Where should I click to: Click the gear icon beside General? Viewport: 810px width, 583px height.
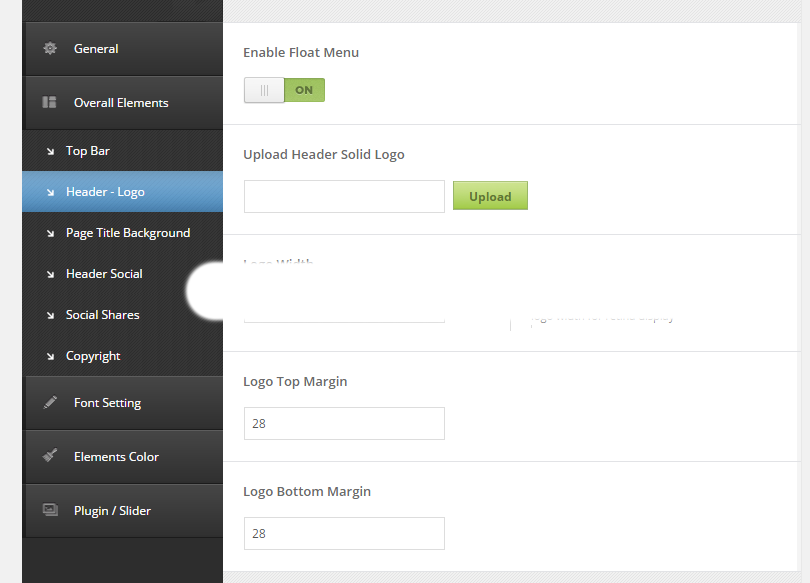[x=50, y=49]
